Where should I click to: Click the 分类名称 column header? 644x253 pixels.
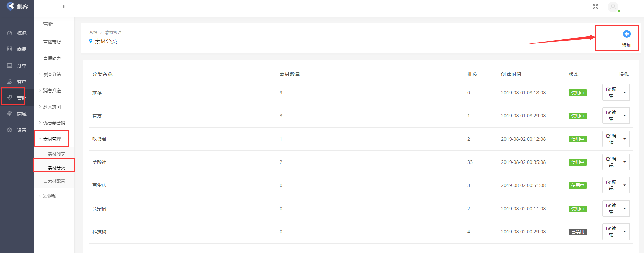point(102,74)
